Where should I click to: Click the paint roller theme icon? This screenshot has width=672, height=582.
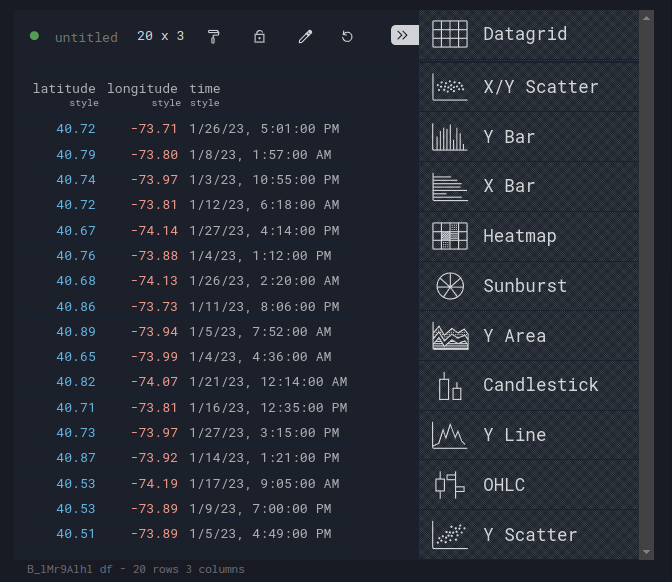pos(213,37)
